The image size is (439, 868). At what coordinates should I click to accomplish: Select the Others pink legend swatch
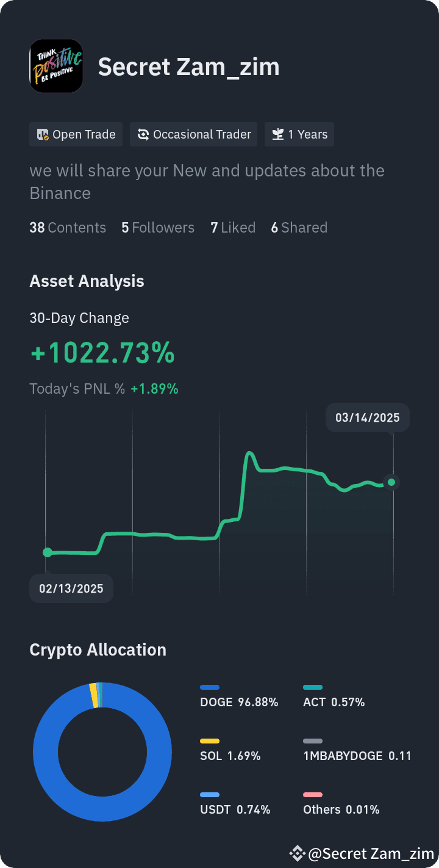[313, 795]
